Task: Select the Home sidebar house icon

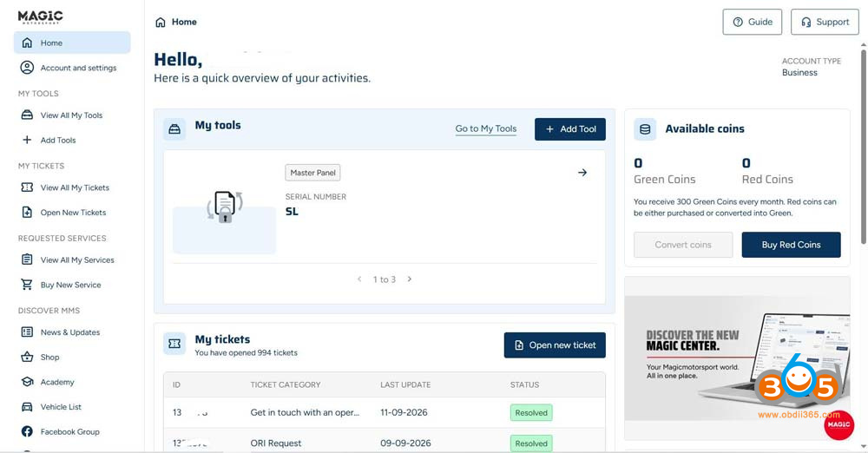Action: (27, 43)
